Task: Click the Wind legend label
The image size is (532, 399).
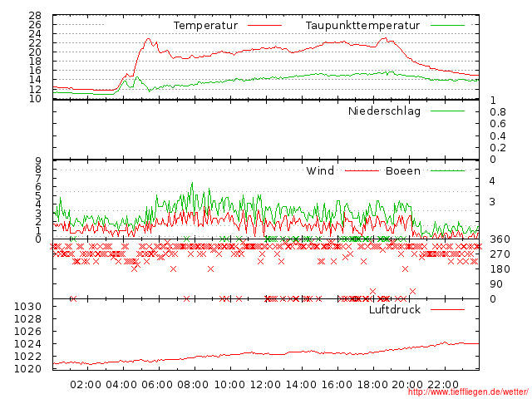Action: coord(320,170)
